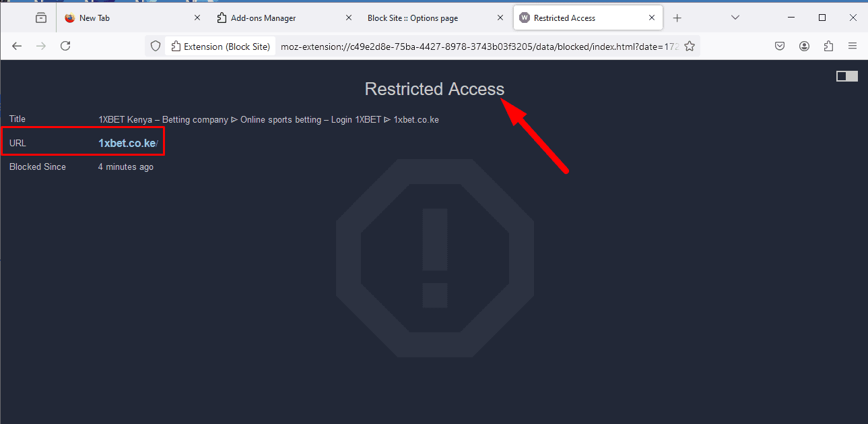Open the Save to Pocket icon

pyautogui.click(x=780, y=46)
